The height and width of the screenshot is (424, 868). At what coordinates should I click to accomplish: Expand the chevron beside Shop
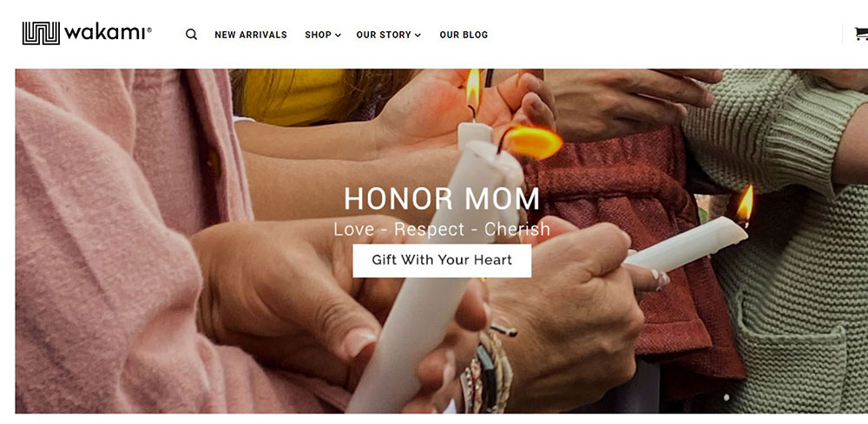[338, 36]
